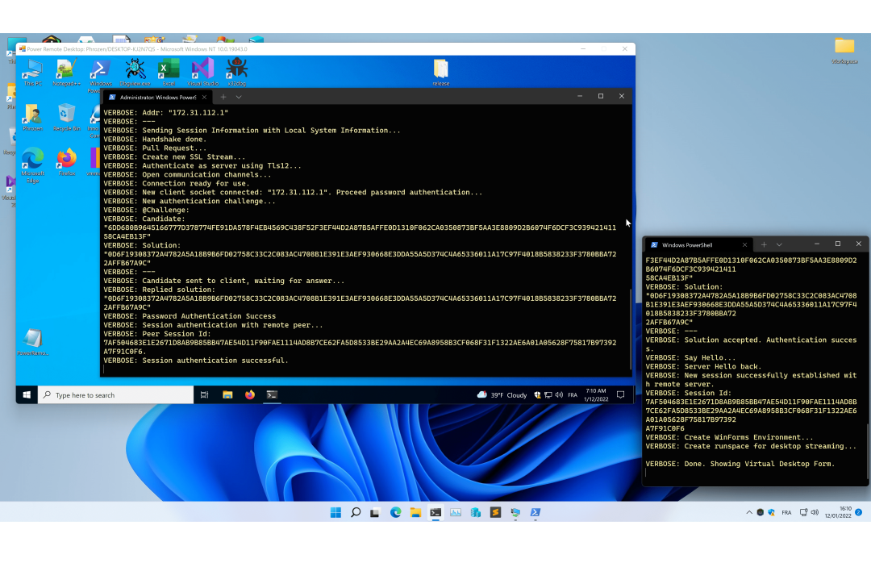Add new tab in Administrator terminal

pyautogui.click(x=223, y=97)
